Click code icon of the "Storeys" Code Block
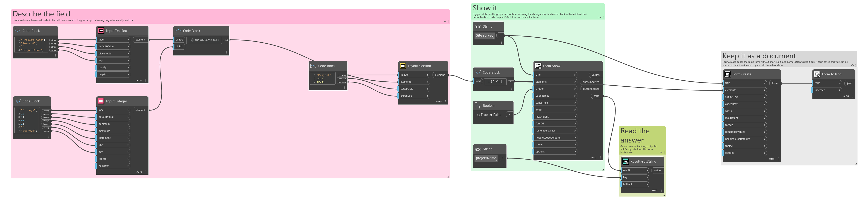The image size is (868, 199). 18,101
